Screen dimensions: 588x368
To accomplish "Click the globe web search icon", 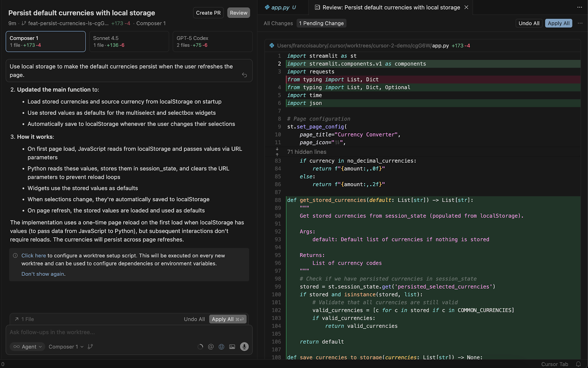I will click(221, 347).
